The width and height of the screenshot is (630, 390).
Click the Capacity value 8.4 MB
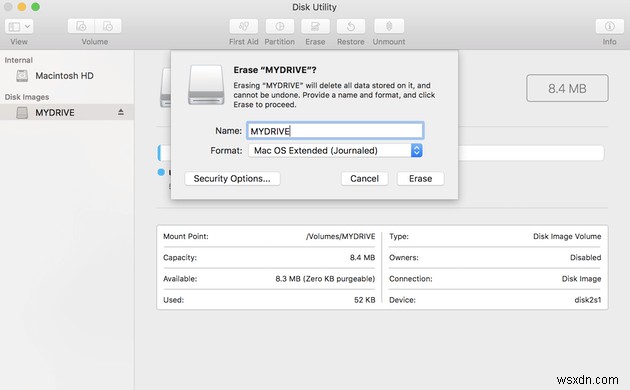click(x=362, y=257)
